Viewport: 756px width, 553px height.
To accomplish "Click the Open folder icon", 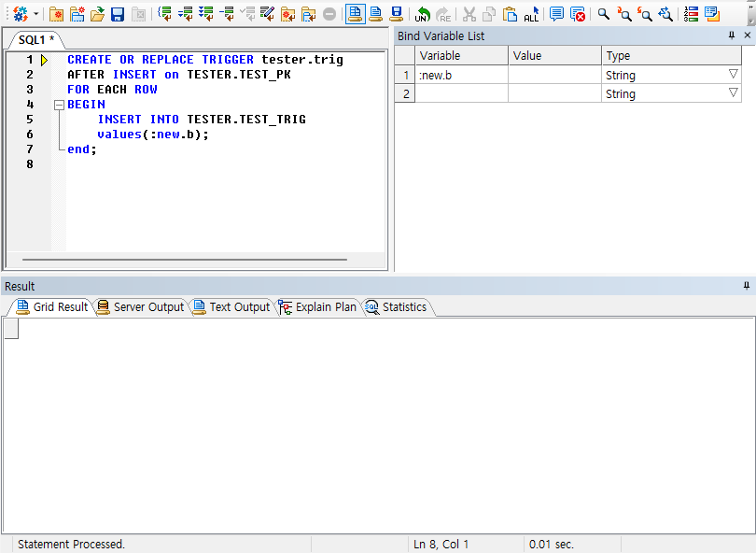I will point(97,14).
